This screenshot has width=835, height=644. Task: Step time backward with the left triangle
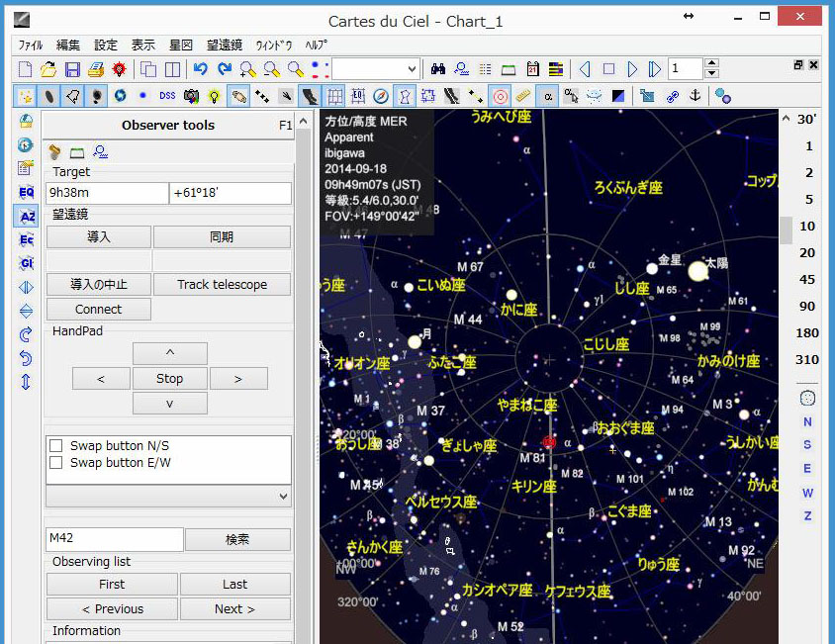(x=585, y=69)
